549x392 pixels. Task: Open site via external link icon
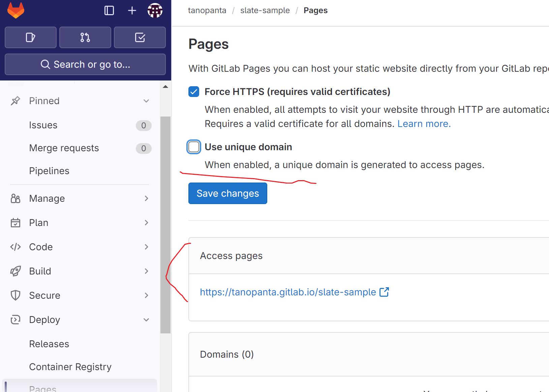coord(385,292)
